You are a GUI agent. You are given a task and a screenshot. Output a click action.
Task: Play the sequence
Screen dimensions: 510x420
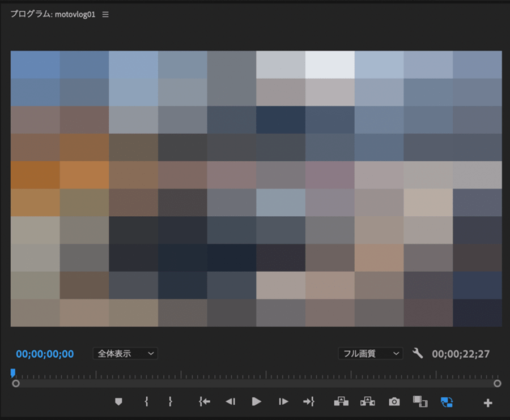(x=256, y=402)
